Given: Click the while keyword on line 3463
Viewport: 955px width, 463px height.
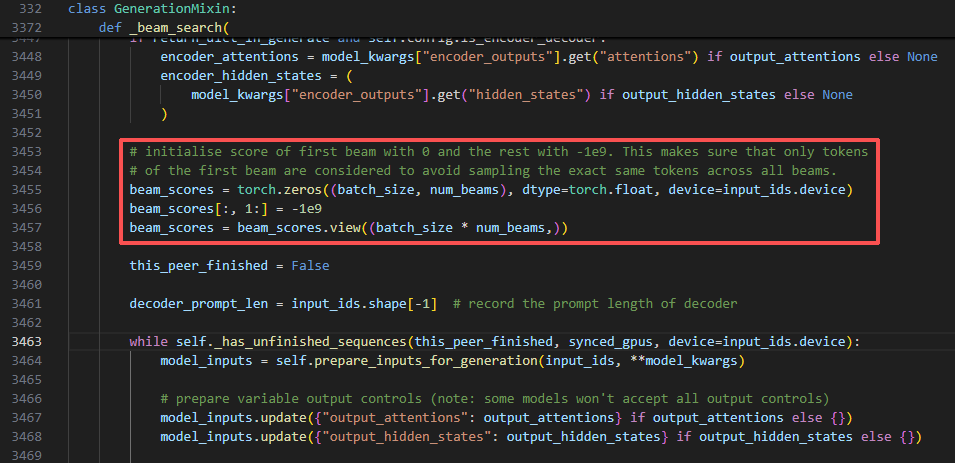Looking at the screenshot, I should click(x=148, y=341).
